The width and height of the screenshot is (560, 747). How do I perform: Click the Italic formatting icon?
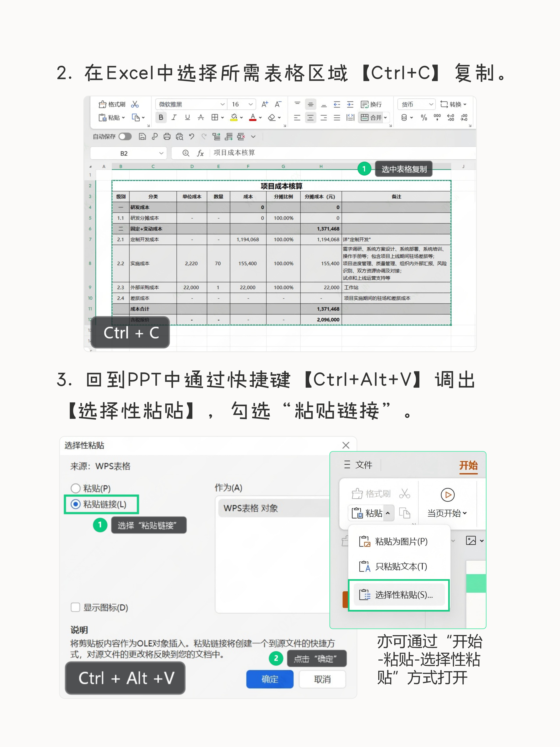click(174, 117)
